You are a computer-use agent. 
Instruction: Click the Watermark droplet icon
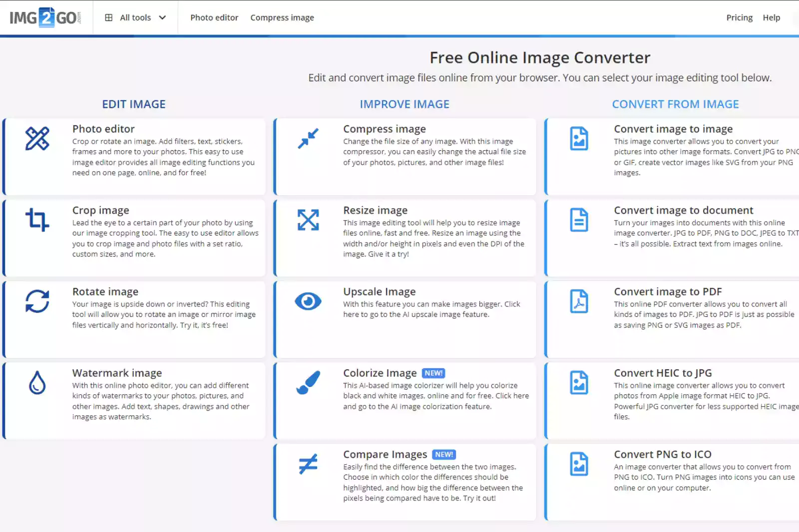36,382
